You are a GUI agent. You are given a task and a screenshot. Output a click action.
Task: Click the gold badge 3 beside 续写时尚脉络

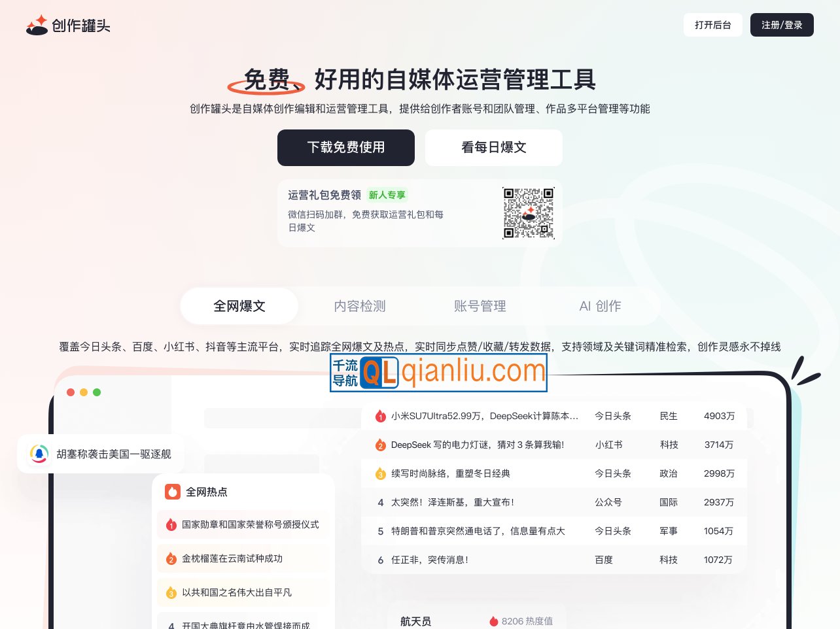[380, 473]
